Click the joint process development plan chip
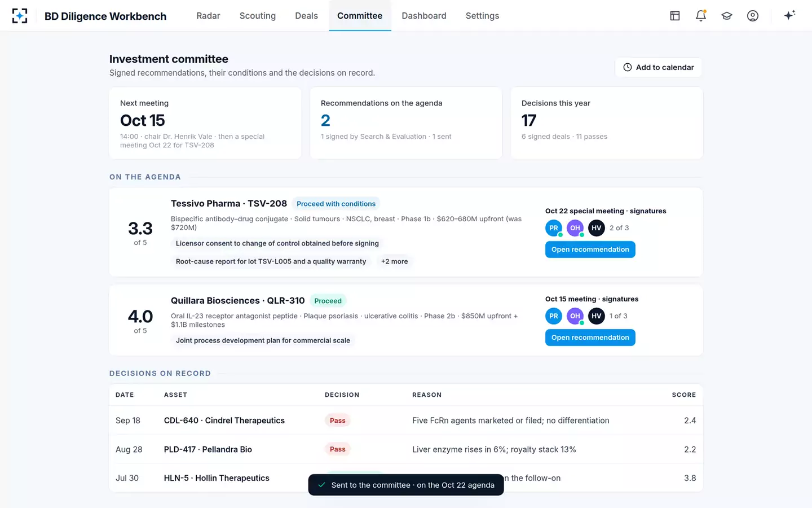The image size is (812, 508). 263,340
